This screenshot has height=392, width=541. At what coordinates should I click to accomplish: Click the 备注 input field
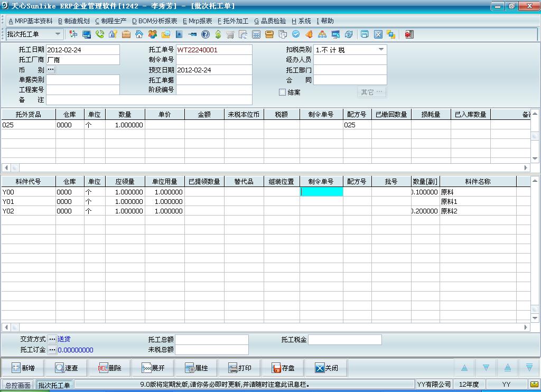click(149, 100)
